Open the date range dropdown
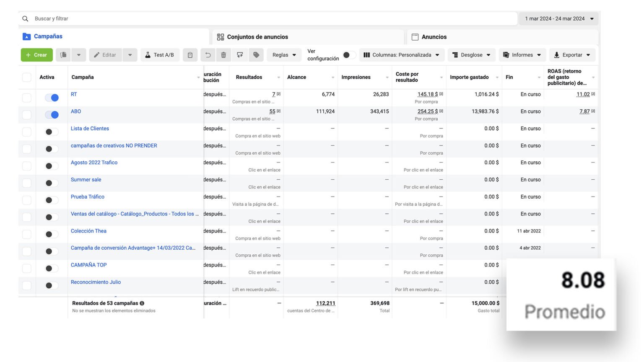The image size is (644, 362). coord(559,18)
